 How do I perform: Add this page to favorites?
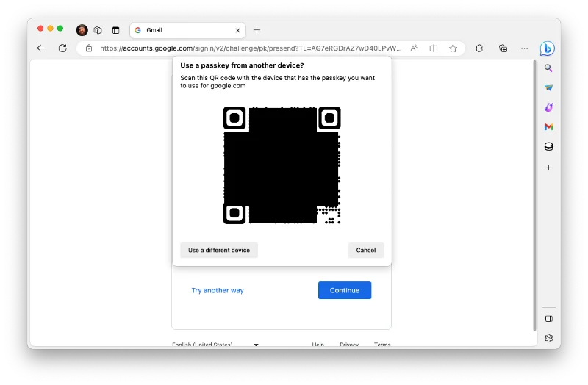tap(453, 48)
